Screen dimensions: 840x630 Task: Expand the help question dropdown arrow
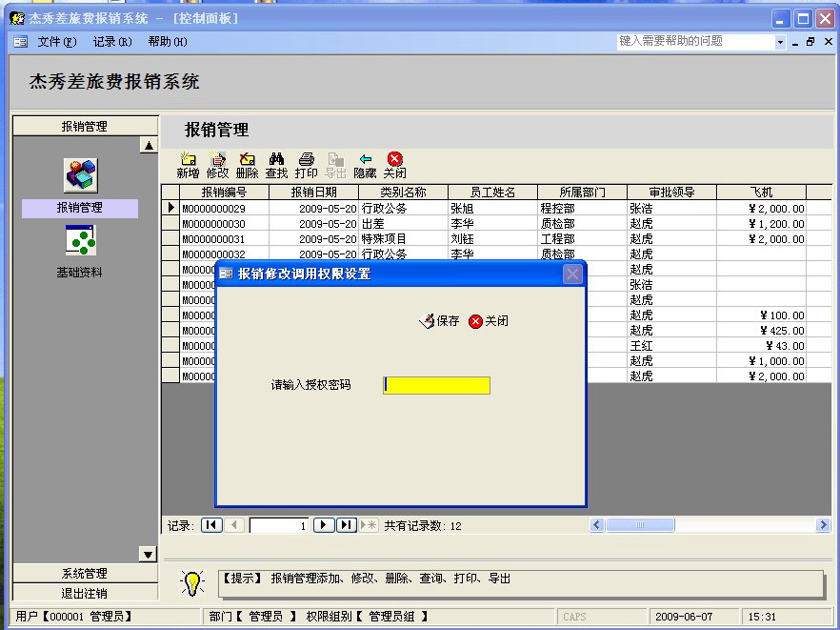click(780, 42)
